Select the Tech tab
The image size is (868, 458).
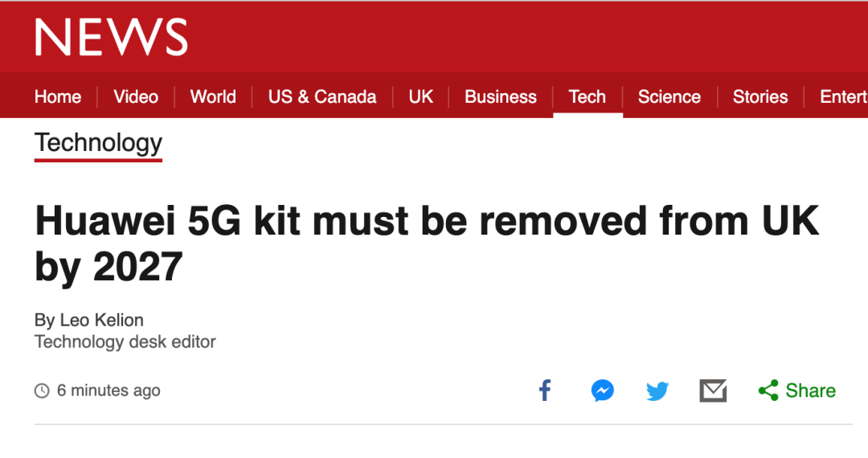tap(588, 97)
